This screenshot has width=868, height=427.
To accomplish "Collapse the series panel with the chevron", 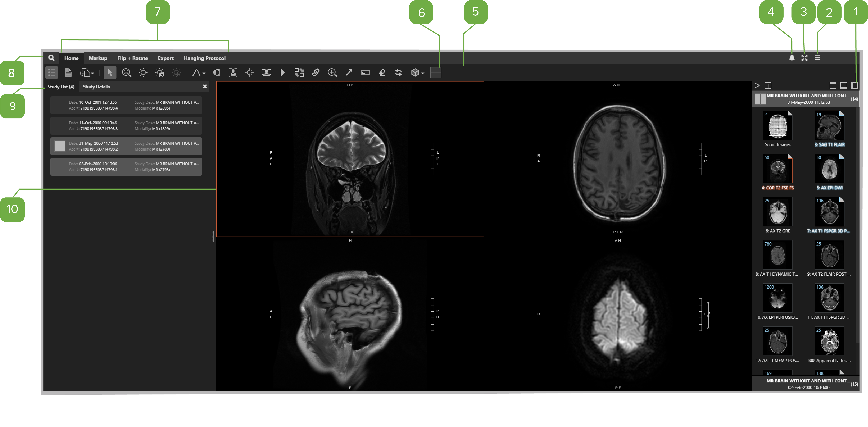I will pyautogui.click(x=757, y=86).
